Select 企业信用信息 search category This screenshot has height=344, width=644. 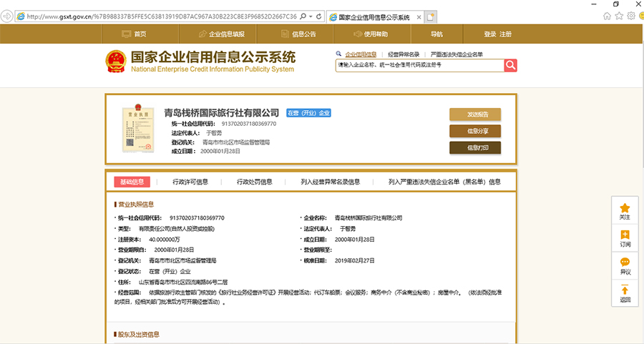coord(361,54)
